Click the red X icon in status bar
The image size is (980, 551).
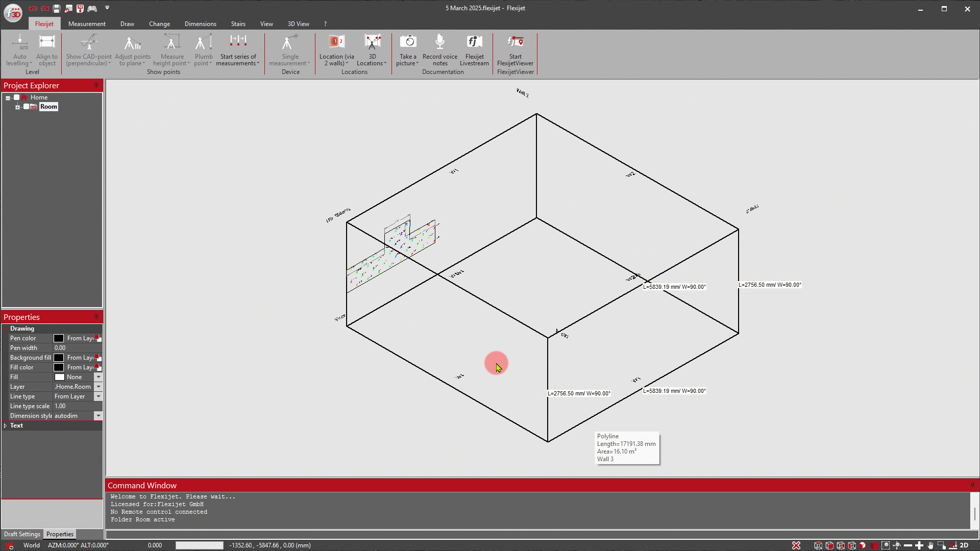click(x=796, y=545)
